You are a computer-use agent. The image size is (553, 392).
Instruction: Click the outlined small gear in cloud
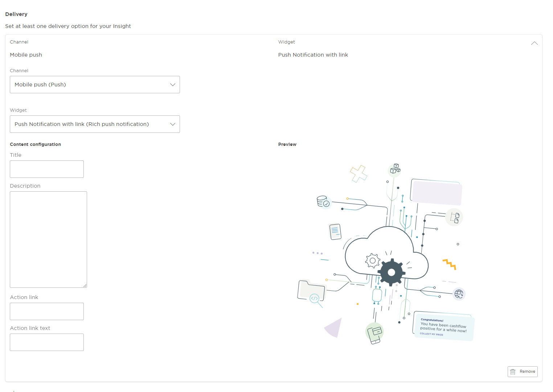[372, 260]
